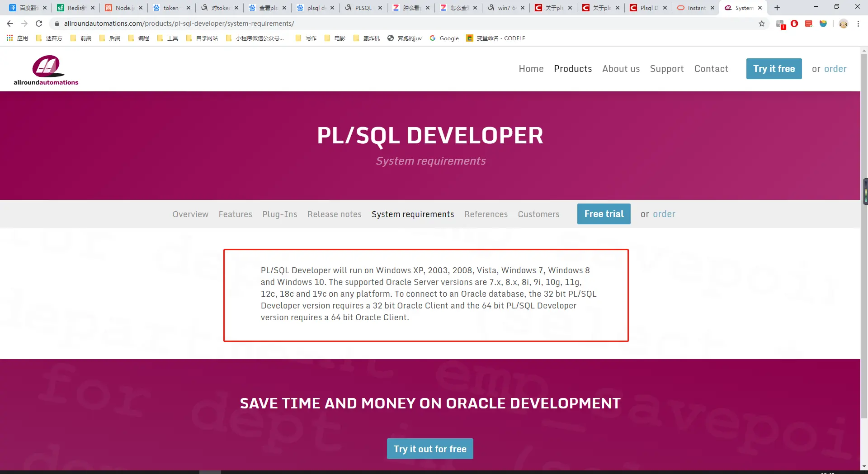
Task: Close the Plsql D tab
Action: [x=665, y=8]
